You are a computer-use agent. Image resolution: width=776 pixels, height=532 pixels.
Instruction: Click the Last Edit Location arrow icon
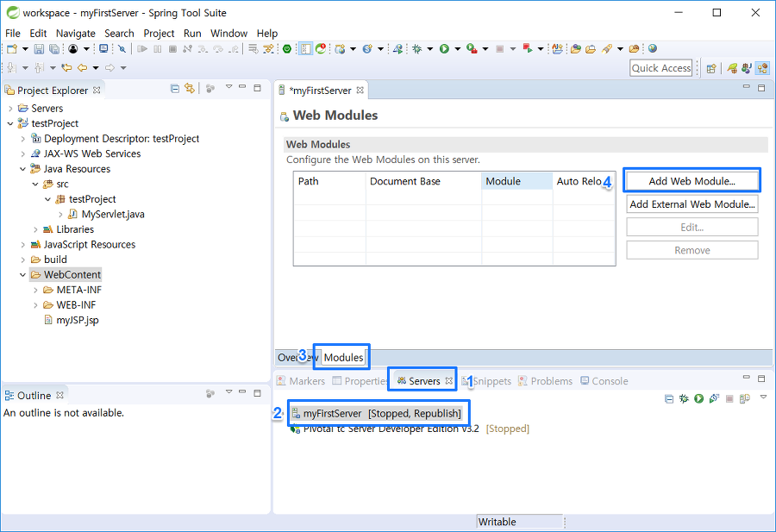(66, 67)
